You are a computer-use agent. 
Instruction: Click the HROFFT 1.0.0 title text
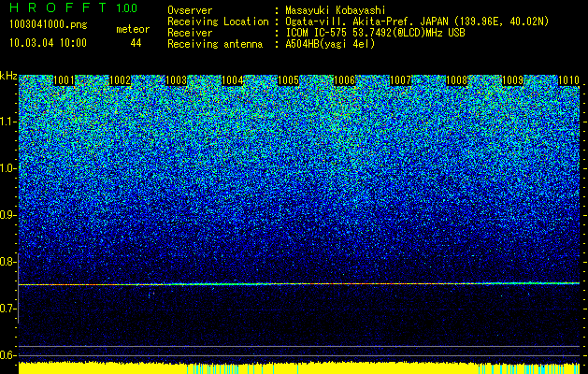click(74, 7)
